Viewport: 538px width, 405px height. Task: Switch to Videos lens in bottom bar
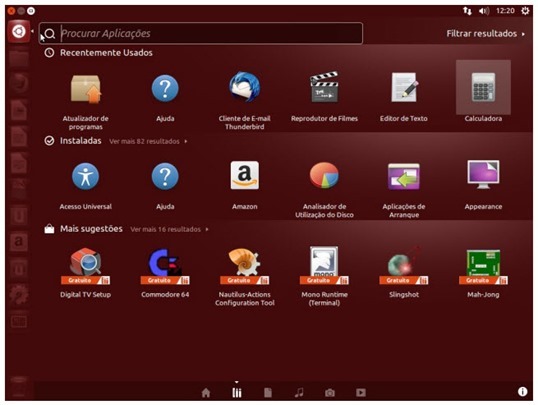pos(361,392)
